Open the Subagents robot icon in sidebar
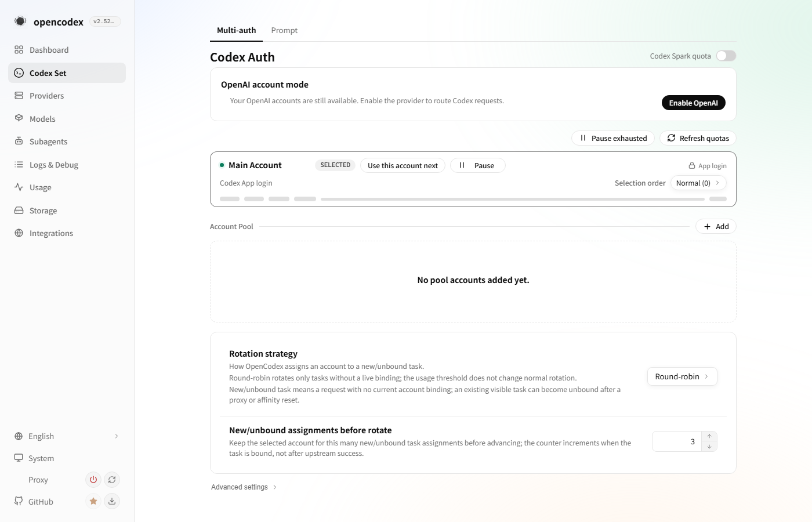The width and height of the screenshot is (812, 522). [19, 142]
